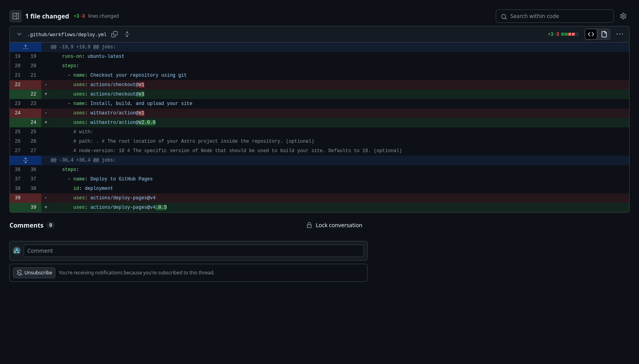This screenshot has height=364, width=639.
Task: Open diff view settings gear
Action: click(623, 16)
